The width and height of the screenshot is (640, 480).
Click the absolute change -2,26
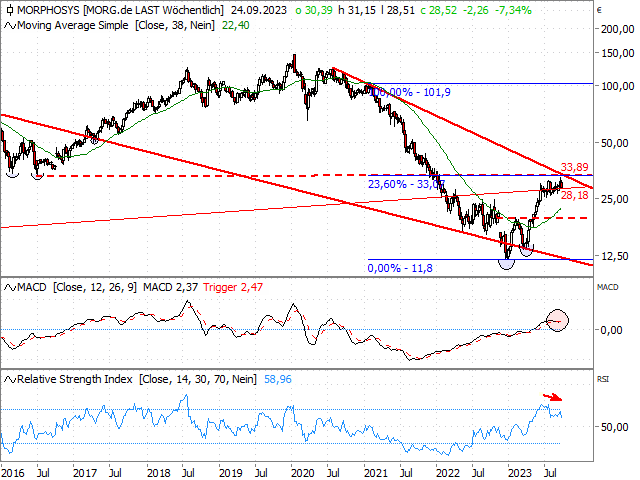point(476,10)
